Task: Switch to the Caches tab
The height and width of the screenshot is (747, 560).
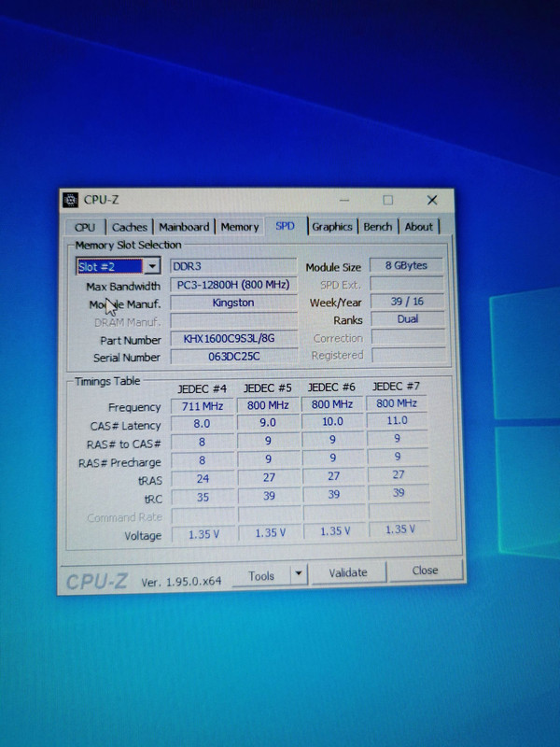Action: pos(130,227)
